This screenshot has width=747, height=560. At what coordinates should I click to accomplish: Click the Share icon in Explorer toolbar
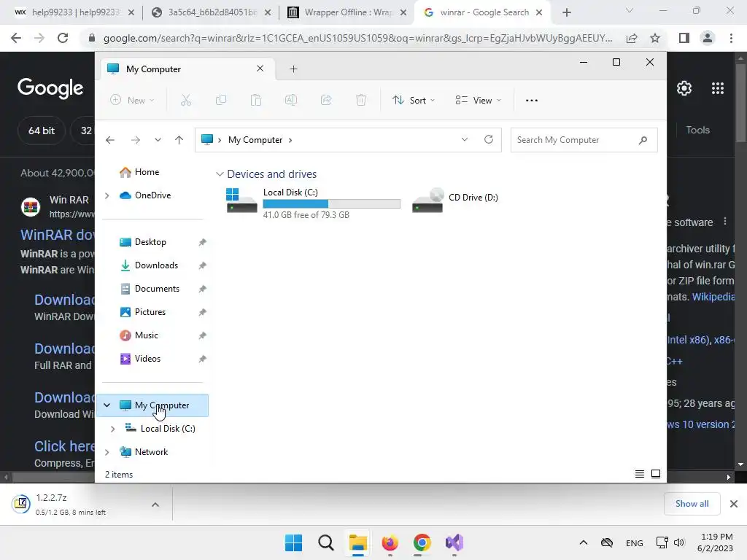pos(326,100)
